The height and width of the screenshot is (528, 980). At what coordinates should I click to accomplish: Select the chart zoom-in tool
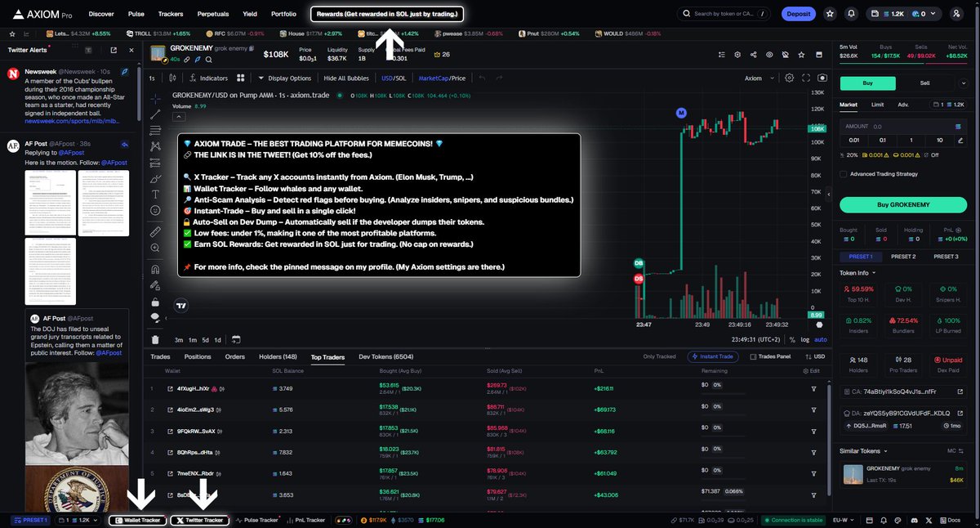tap(155, 248)
